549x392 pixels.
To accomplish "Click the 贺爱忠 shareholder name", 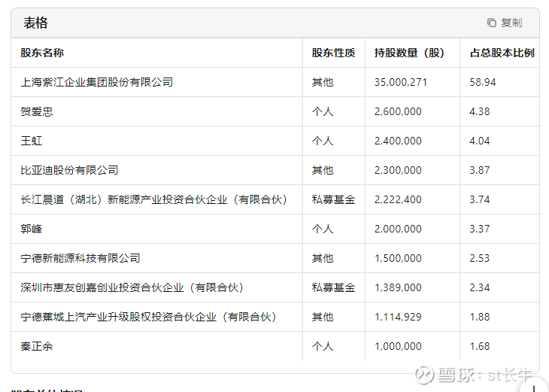I will [37, 111].
